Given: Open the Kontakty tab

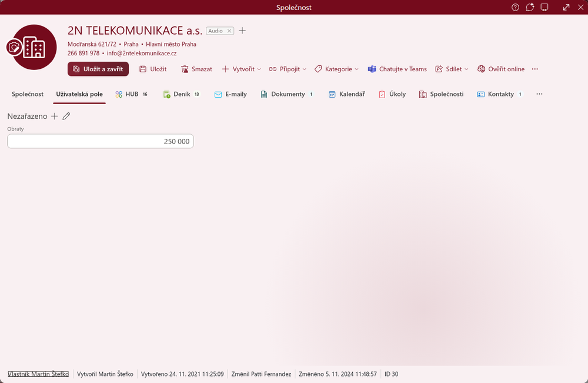Looking at the screenshot, I should (x=500, y=94).
